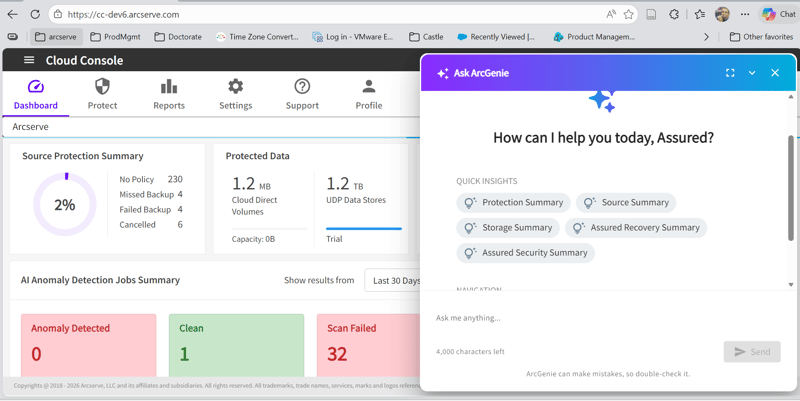Screen dimensions: 800x401
Task: Click ArcGenie panel scrollbar thumb
Action: click(x=791, y=188)
